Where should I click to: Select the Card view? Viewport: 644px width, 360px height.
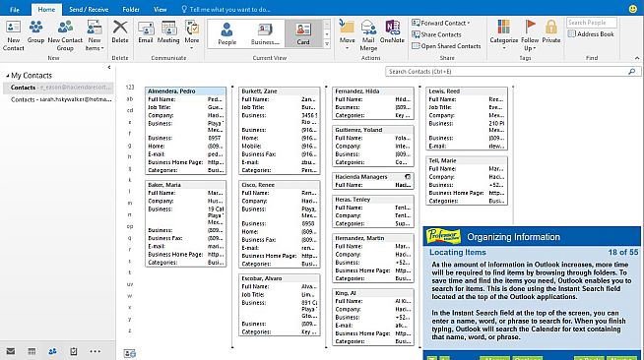tap(303, 33)
